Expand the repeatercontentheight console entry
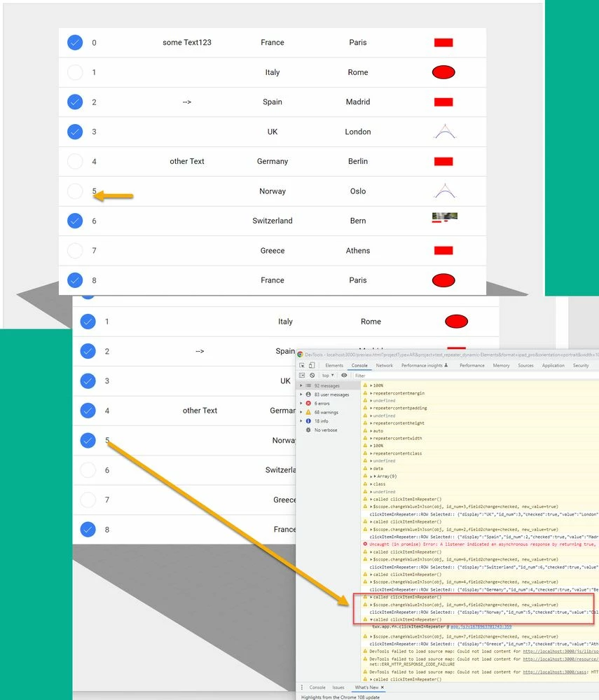The image size is (599, 700). coord(371,423)
